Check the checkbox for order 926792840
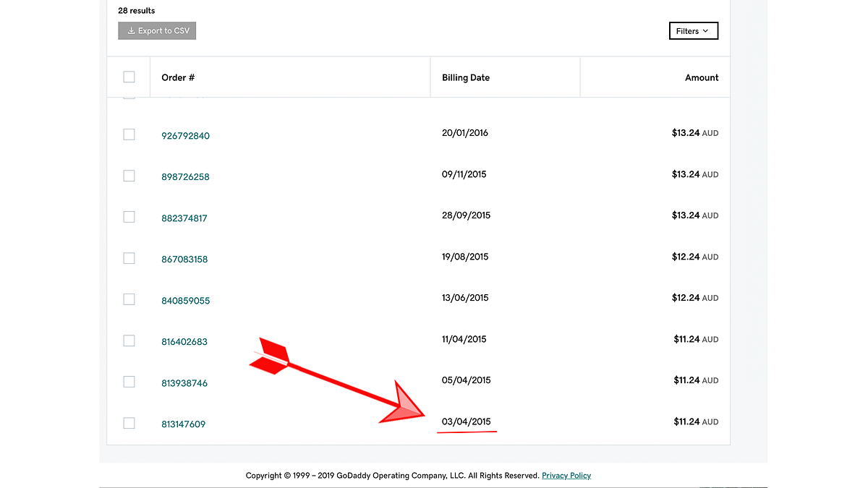Screen dimensions: 868x488 pyautogui.click(x=129, y=134)
